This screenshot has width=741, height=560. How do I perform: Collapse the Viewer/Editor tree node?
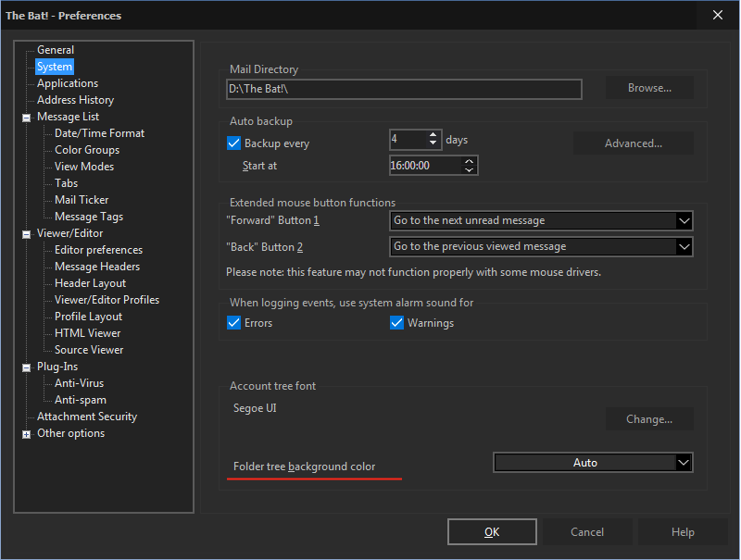pyautogui.click(x=27, y=234)
